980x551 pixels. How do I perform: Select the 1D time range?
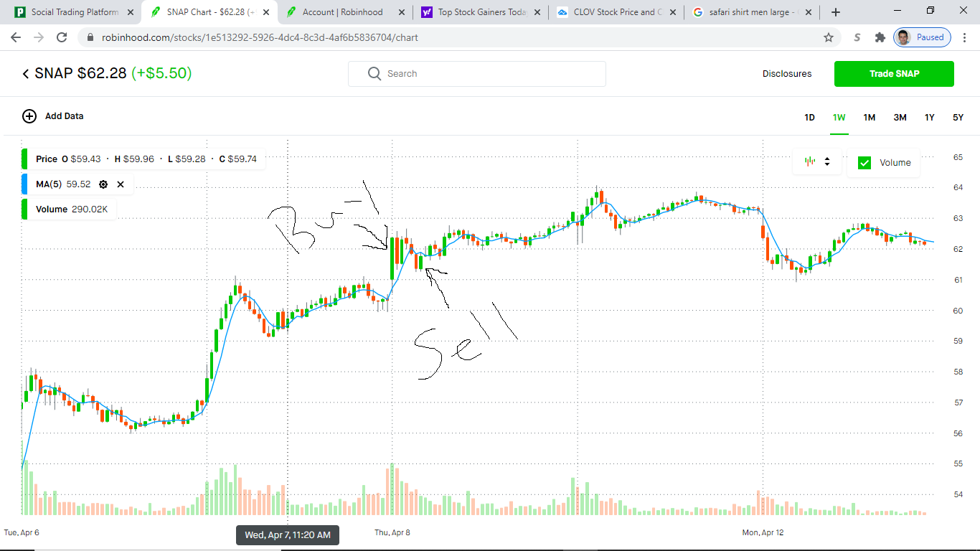pos(809,118)
